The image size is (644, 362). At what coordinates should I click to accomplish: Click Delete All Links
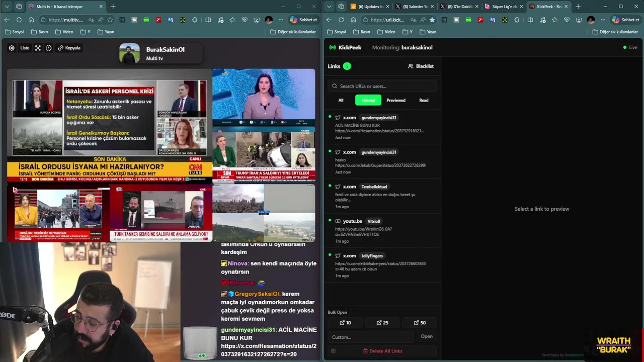(382, 351)
